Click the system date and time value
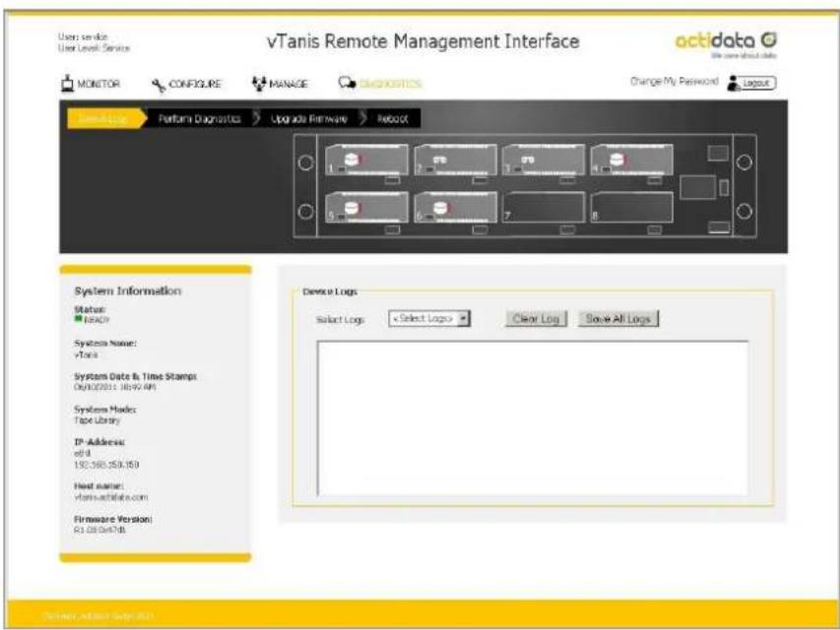 114,387
